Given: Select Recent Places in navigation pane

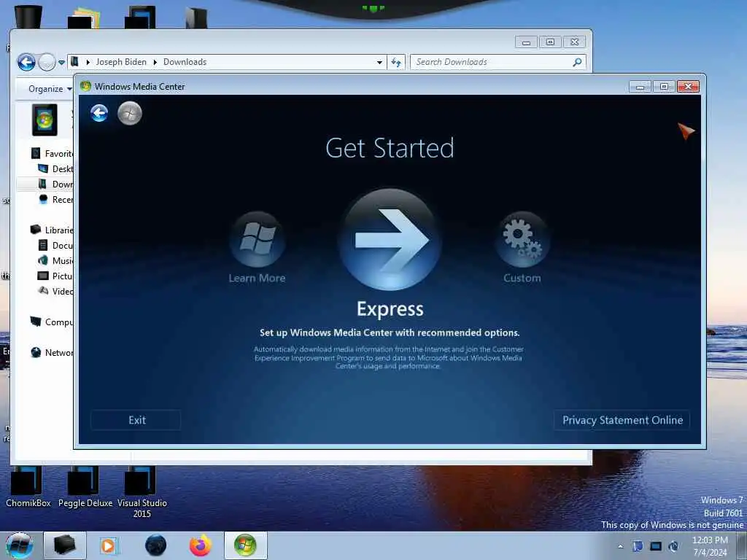Looking at the screenshot, I should (x=55, y=199).
